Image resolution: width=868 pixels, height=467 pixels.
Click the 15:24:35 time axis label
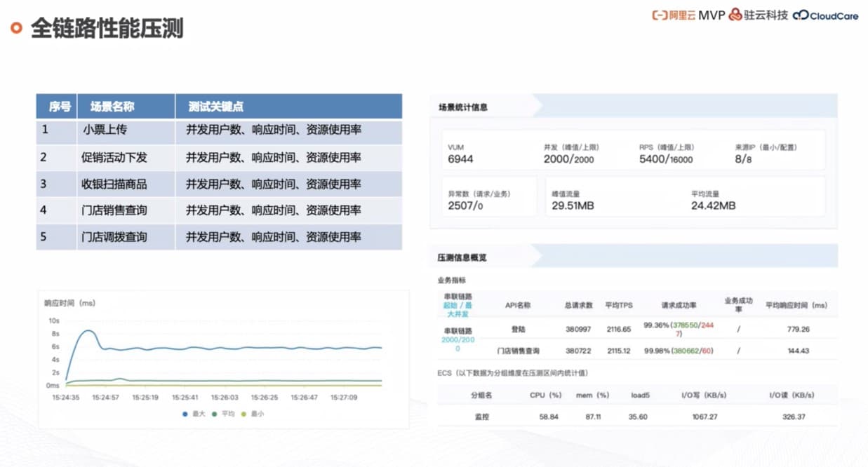coord(65,397)
